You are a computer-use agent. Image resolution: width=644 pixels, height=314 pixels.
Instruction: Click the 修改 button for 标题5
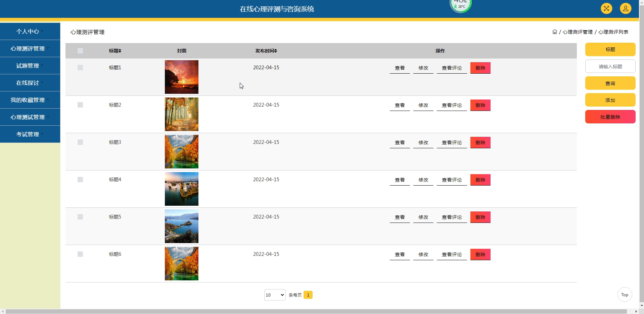423,217
